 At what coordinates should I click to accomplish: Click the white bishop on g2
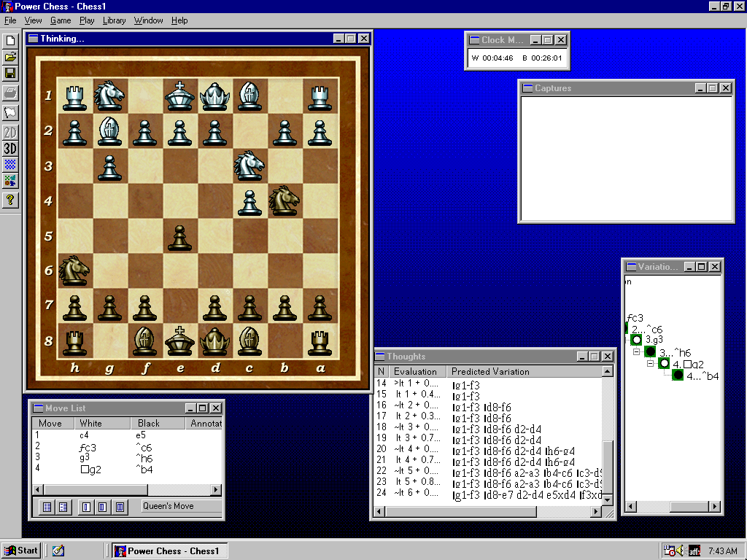click(x=109, y=131)
